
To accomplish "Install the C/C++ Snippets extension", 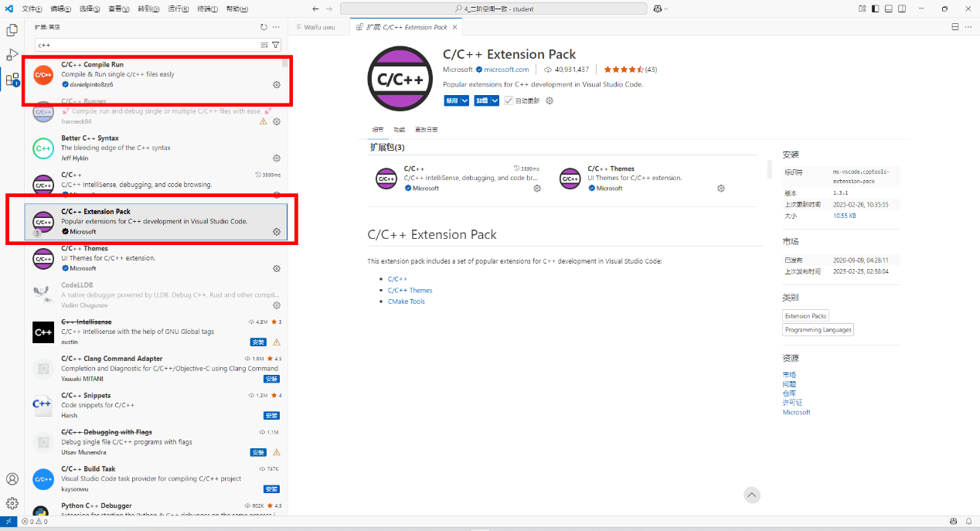I will coord(271,416).
